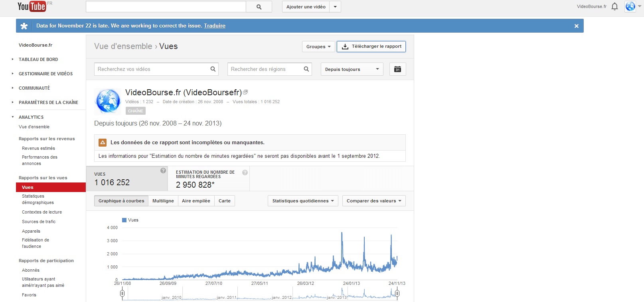
Task: Click the Traduire link in banner
Action: tap(215, 26)
